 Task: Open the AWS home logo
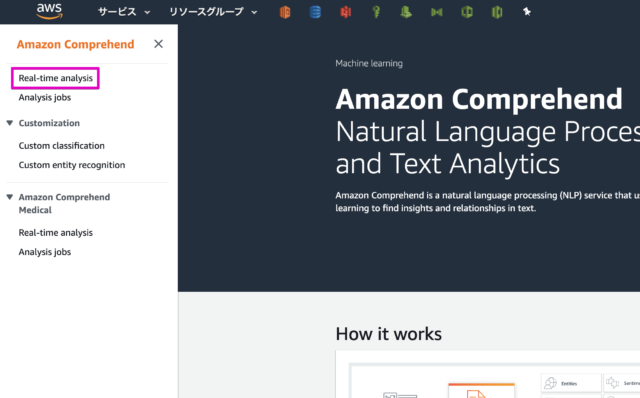49,11
